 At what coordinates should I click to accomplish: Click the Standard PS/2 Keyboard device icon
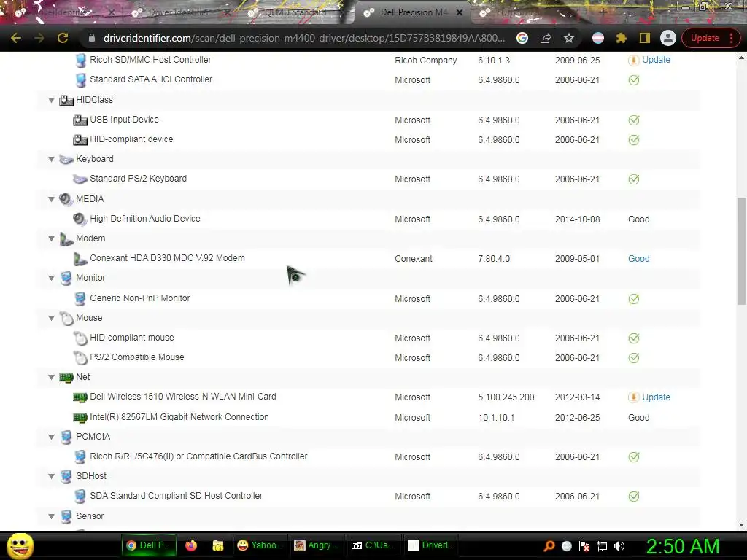[x=80, y=179]
